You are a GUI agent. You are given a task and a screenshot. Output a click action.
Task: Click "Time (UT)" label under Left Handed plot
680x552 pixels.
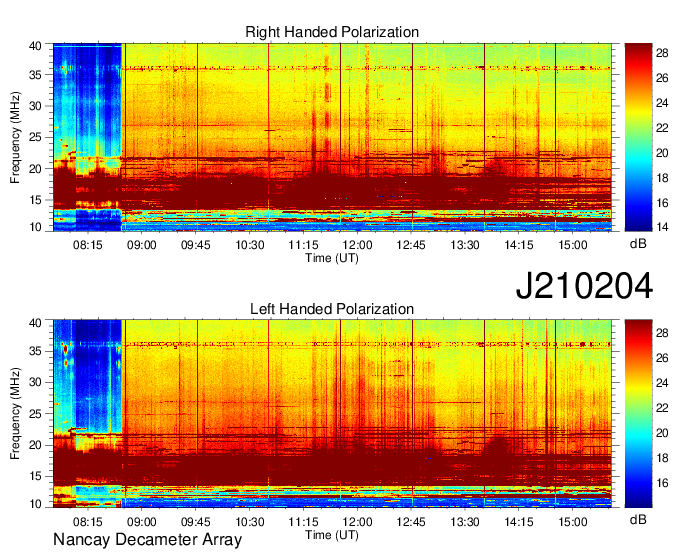(x=332, y=535)
